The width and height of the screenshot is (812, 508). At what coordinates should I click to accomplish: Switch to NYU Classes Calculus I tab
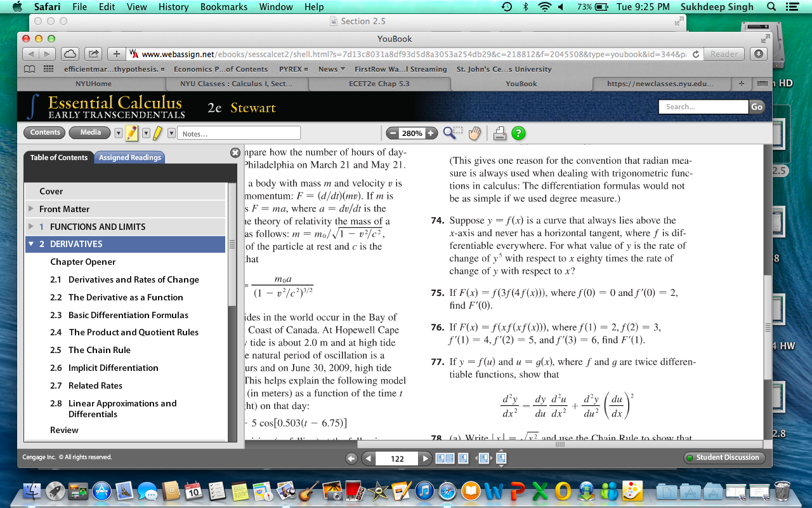click(x=237, y=84)
